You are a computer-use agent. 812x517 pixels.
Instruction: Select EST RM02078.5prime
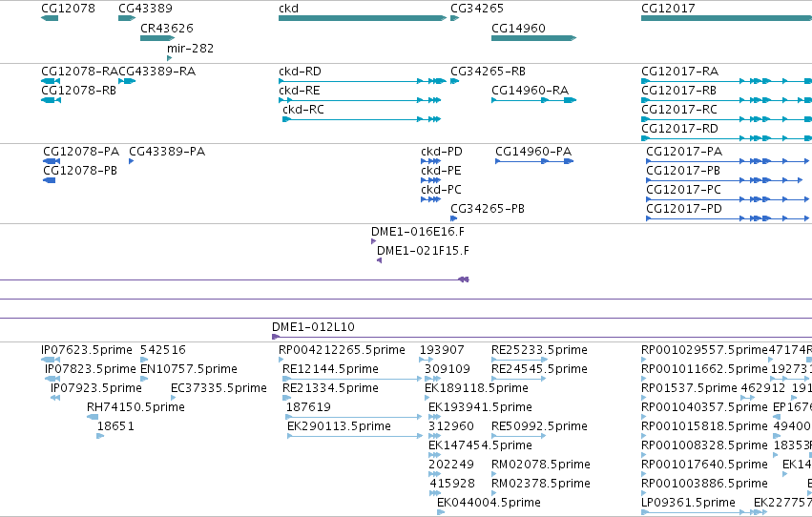541,465
